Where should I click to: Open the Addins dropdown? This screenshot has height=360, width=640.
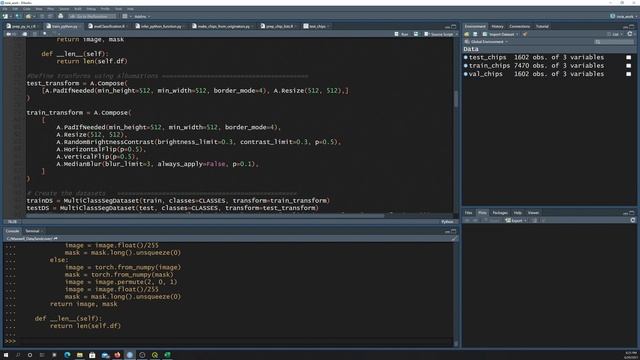click(142, 16)
